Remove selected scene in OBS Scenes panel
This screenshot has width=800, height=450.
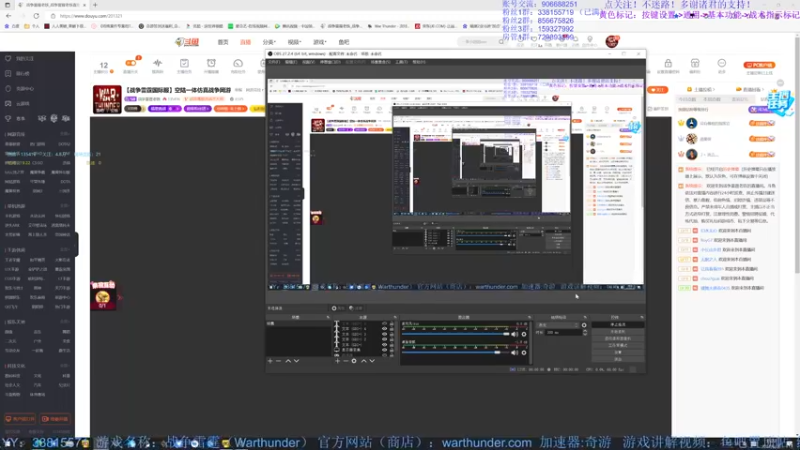279,361
